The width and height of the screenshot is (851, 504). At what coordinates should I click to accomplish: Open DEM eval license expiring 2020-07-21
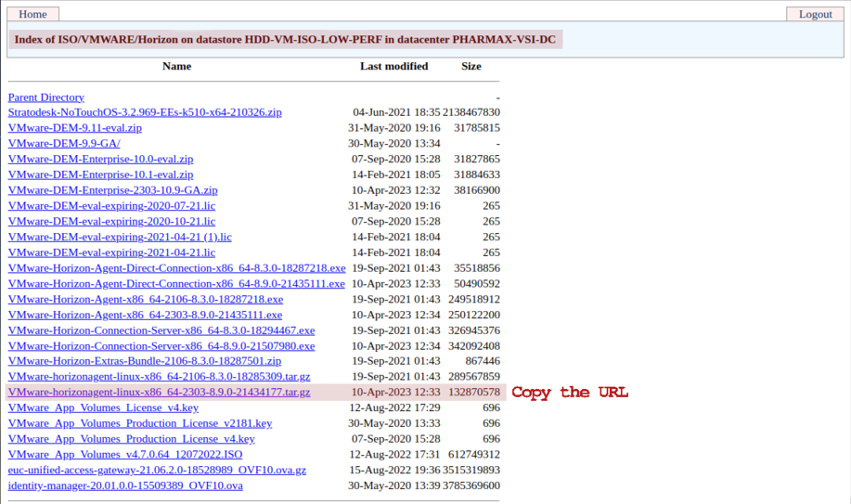(x=111, y=206)
